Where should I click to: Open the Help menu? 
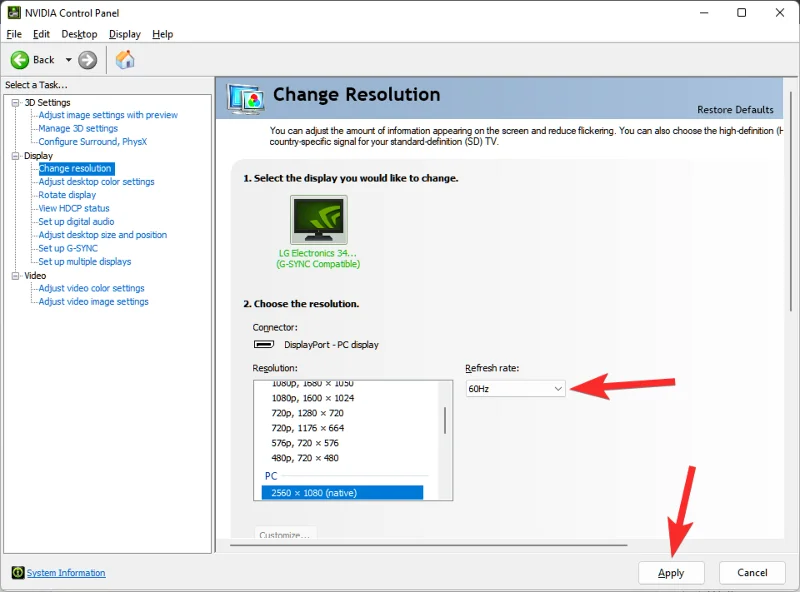click(162, 34)
